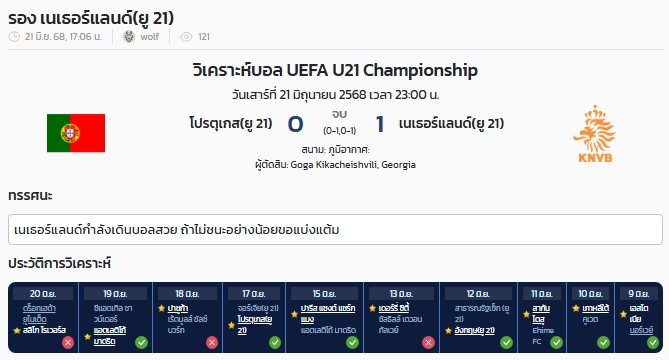Click green check on 17 มิ.ย. card
Image resolution: width=669 pixels, height=360 pixels.
click(x=275, y=343)
